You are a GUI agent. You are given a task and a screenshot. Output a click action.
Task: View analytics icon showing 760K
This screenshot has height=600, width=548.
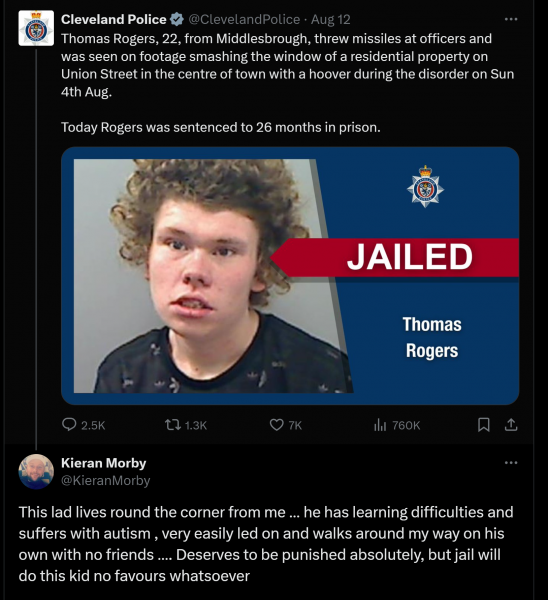coord(380,425)
